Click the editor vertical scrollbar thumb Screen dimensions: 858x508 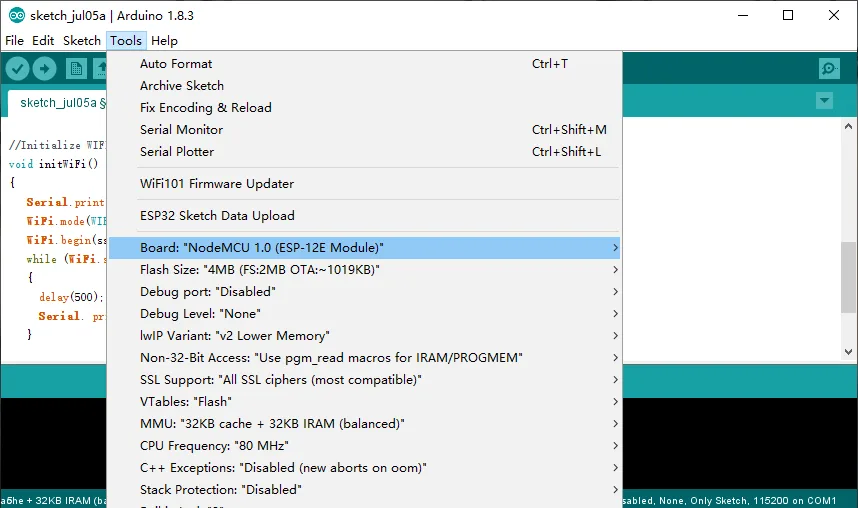coord(848,277)
